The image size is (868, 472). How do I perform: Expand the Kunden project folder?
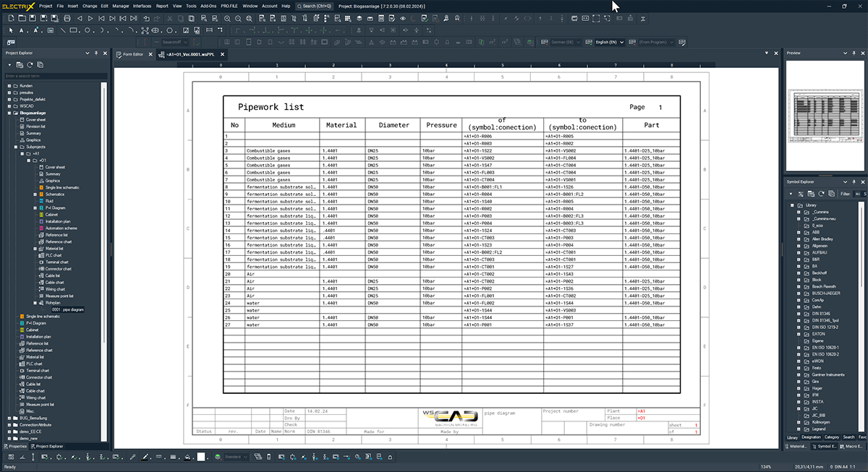coord(9,85)
